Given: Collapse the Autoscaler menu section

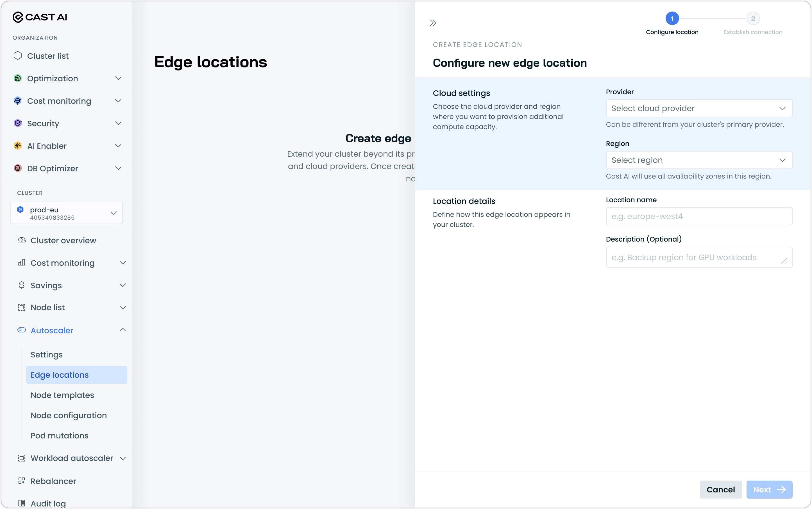Looking at the screenshot, I should (123, 330).
